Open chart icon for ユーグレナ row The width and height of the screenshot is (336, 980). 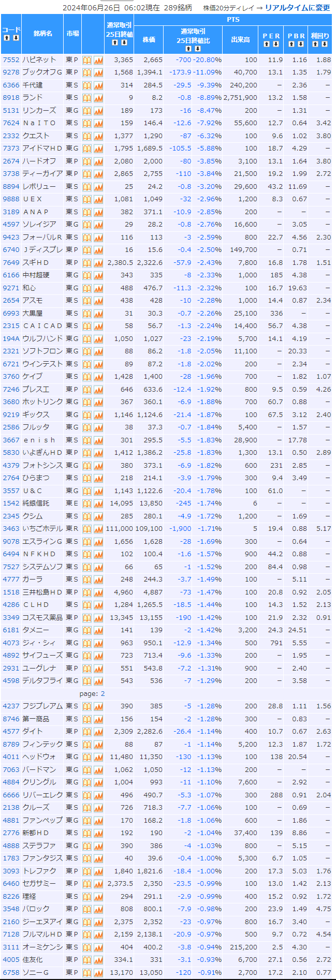[x=98, y=669]
